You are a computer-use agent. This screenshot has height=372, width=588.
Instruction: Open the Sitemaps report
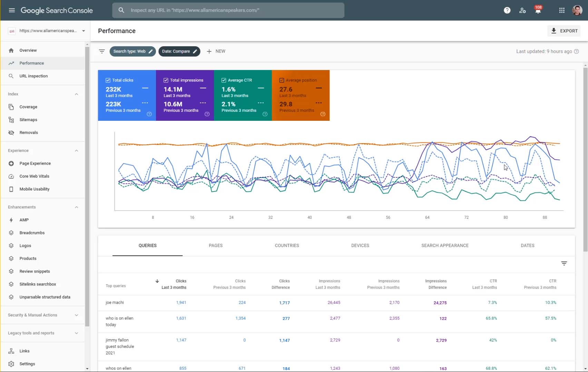click(42, 120)
